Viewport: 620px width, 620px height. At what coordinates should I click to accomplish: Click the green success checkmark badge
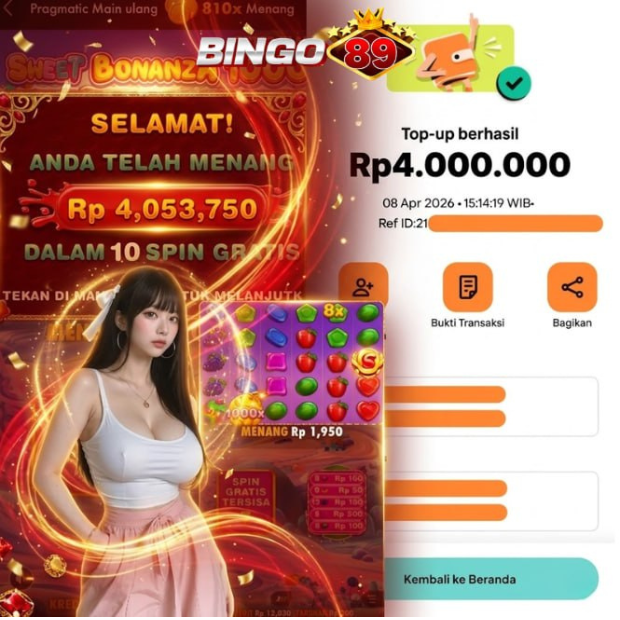click(x=514, y=83)
